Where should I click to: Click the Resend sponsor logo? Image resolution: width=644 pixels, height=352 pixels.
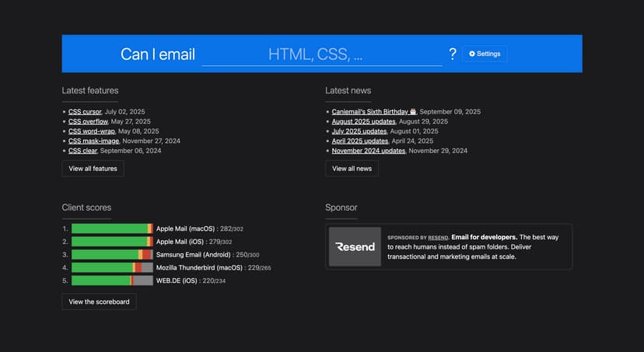[355, 247]
